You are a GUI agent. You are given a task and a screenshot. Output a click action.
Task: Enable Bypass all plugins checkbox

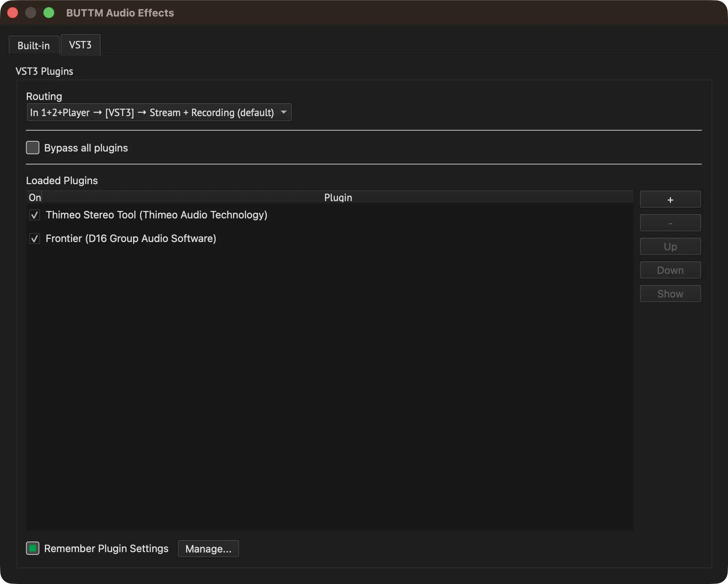(x=33, y=148)
